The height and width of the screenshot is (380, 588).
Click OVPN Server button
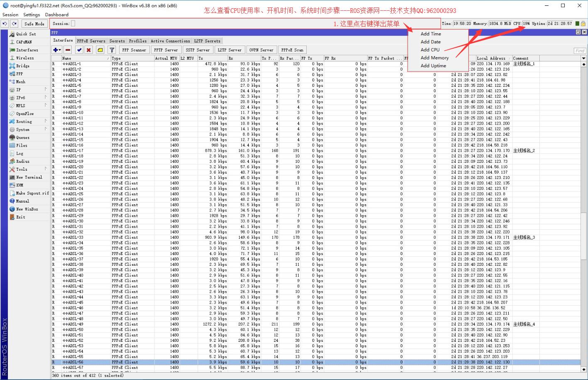pyautogui.click(x=261, y=50)
